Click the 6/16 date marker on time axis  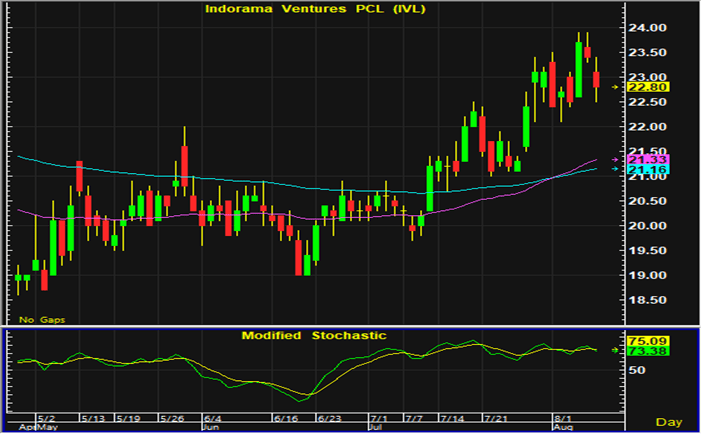coord(287,416)
